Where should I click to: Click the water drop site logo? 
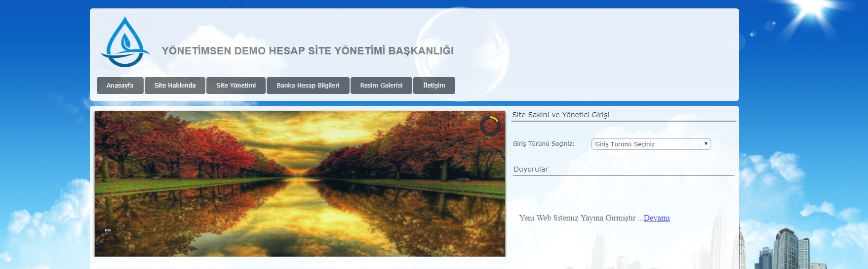pos(125,43)
